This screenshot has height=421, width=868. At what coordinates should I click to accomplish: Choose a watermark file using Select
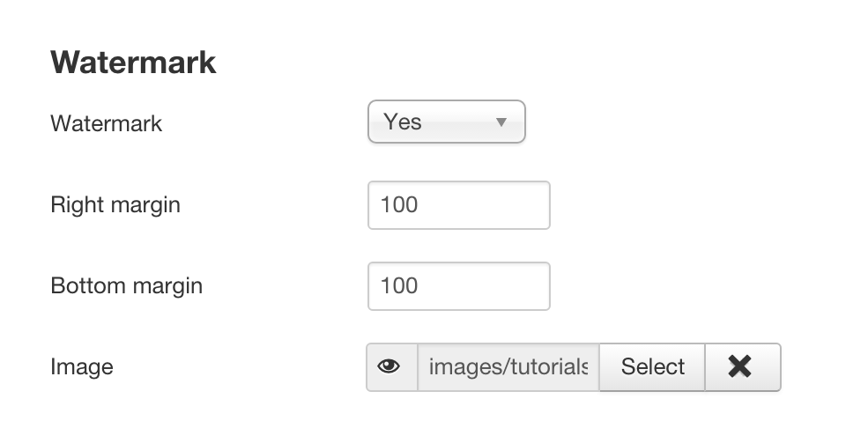click(652, 366)
